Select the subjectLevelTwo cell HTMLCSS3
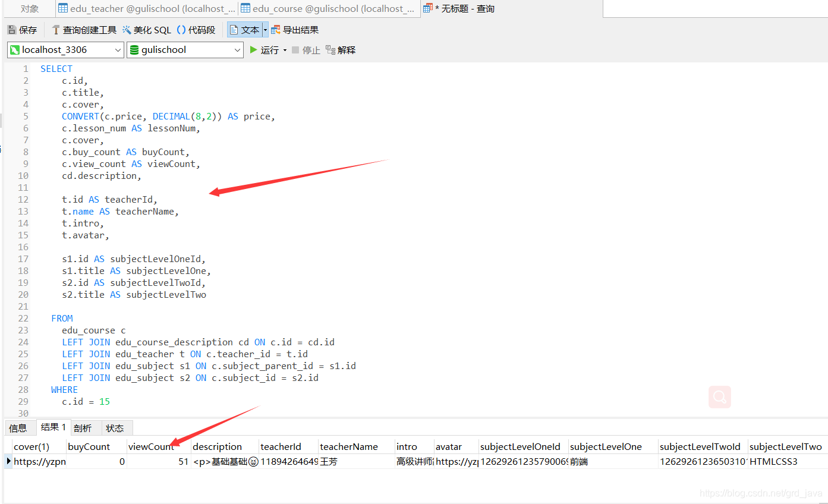Image resolution: width=828 pixels, height=504 pixels. pos(788,461)
